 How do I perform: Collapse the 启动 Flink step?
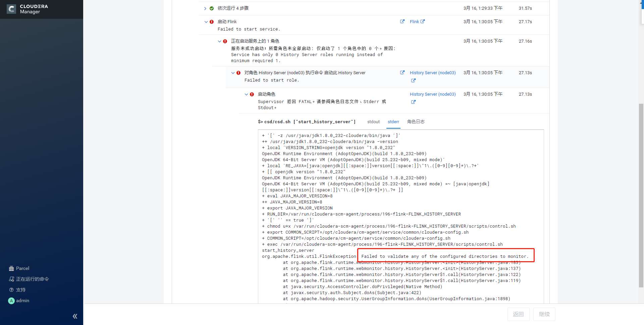pos(206,22)
